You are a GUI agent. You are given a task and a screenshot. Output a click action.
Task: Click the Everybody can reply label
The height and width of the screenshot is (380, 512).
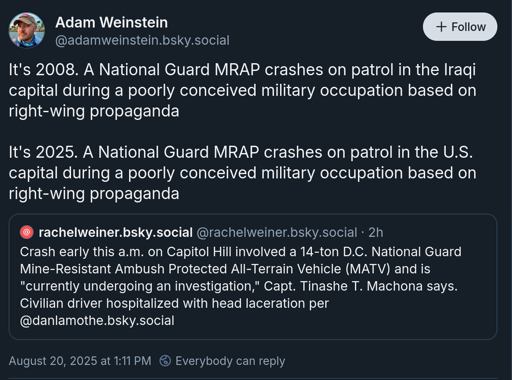click(230, 361)
